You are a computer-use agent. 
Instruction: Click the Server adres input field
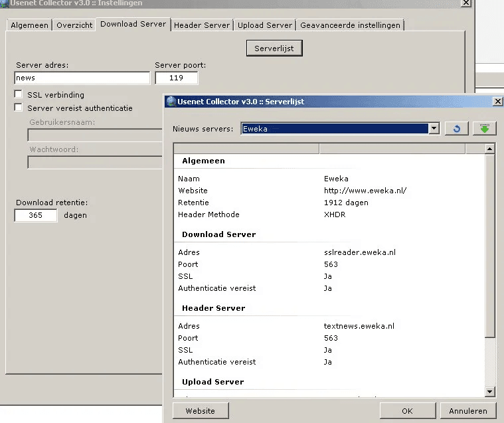point(82,78)
